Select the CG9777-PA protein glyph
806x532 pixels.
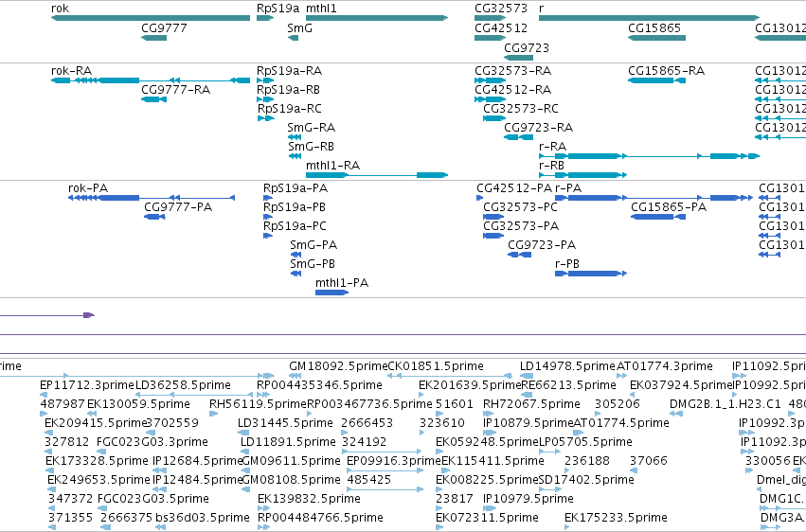pyautogui.click(x=154, y=217)
